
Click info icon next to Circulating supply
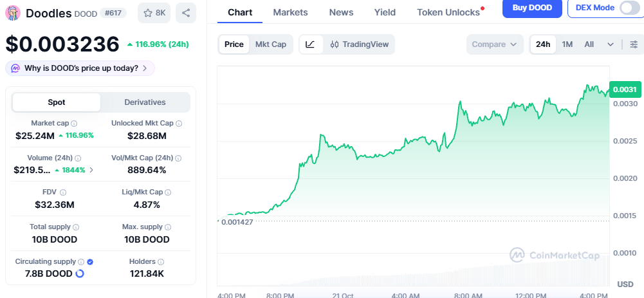click(x=81, y=262)
